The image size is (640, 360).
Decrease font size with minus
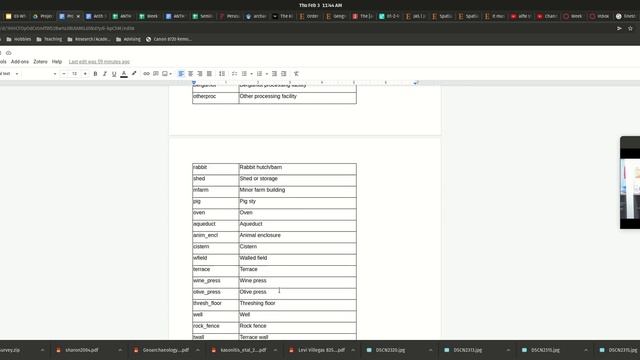64,74
